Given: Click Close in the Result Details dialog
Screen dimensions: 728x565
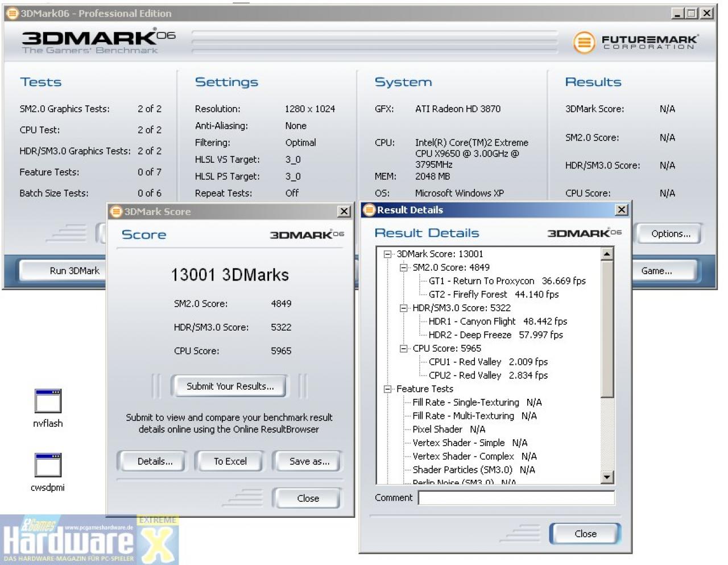Looking at the screenshot, I should click(x=585, y=534).
